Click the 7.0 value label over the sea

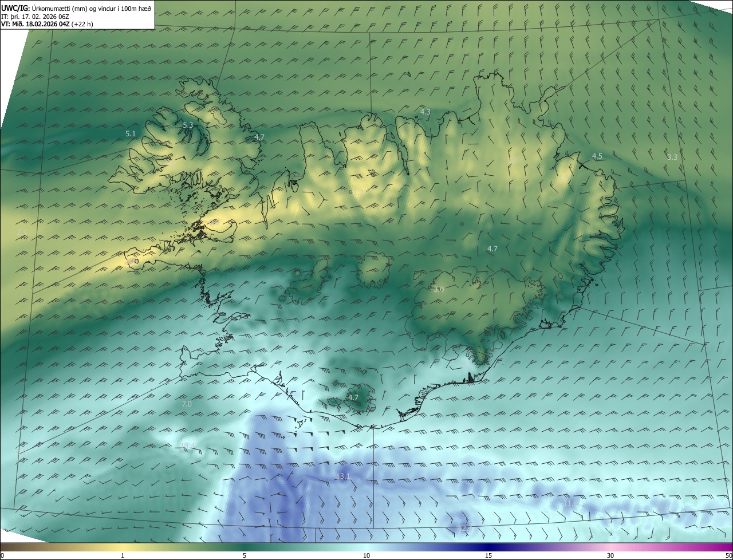(187, 404)
